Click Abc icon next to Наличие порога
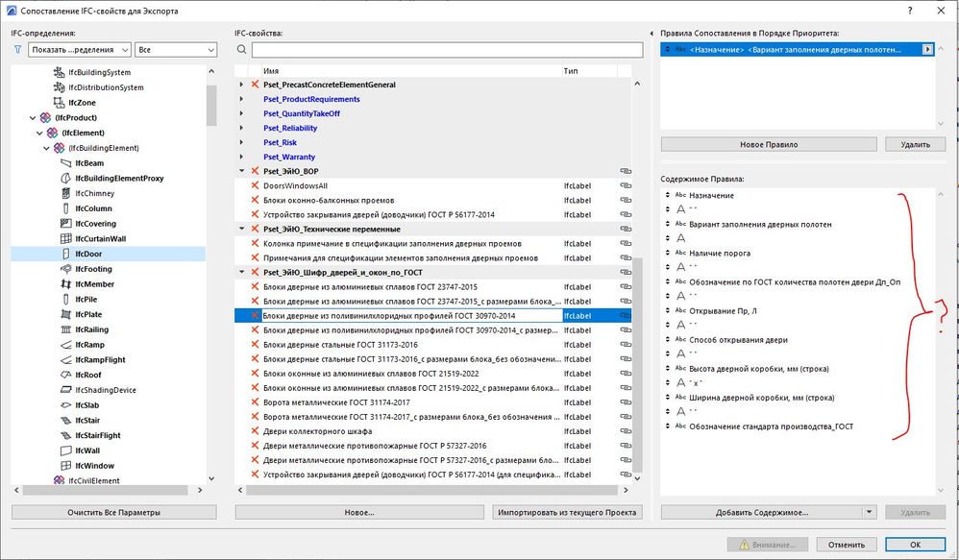The width and height of the screenshot is (959, 560). [680, 253]
